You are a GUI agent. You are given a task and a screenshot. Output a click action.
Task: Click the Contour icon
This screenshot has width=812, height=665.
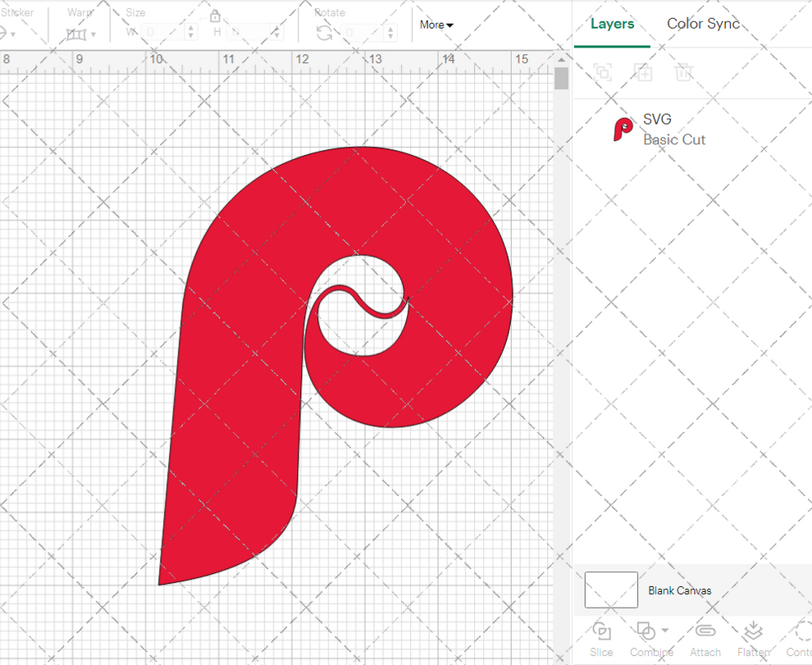(x=799, y=639)
